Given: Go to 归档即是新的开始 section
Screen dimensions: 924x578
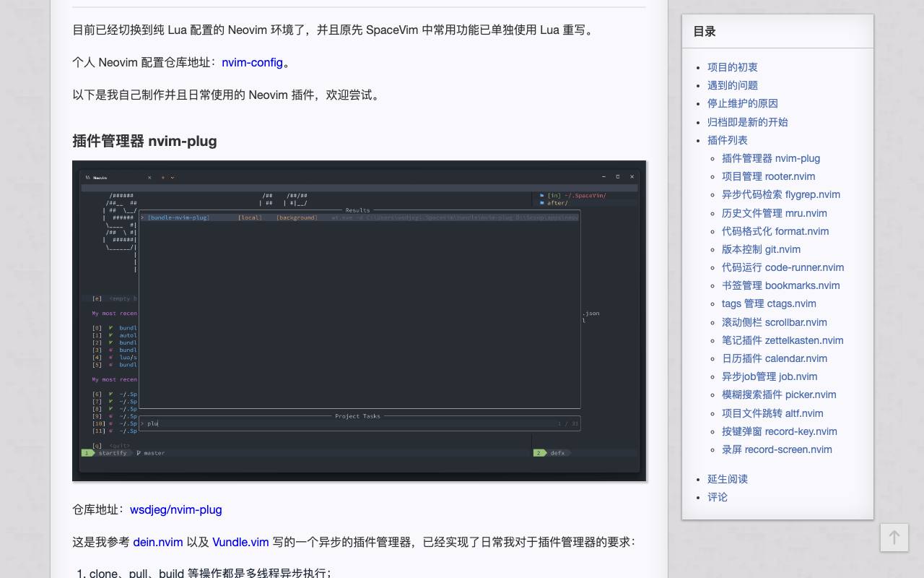Looking at the screenshot, I should tap(747, 122).
